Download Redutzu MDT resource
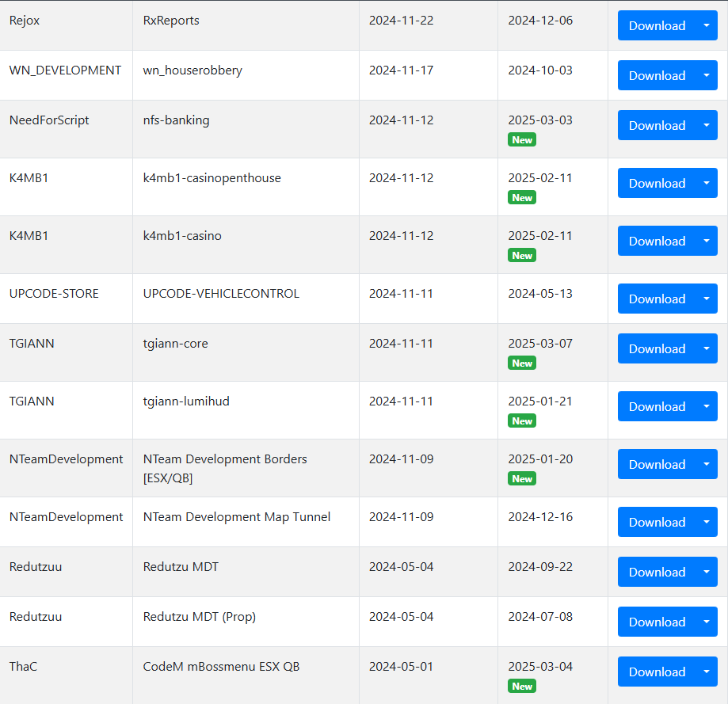This screenshot has width=728, height=704. pyautogui.click(x=657, y=572)
